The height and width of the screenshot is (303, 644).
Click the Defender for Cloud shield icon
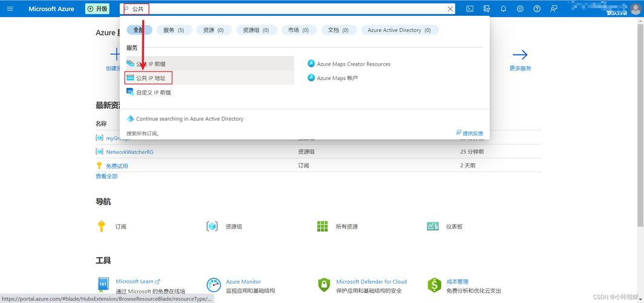[324, 285]
